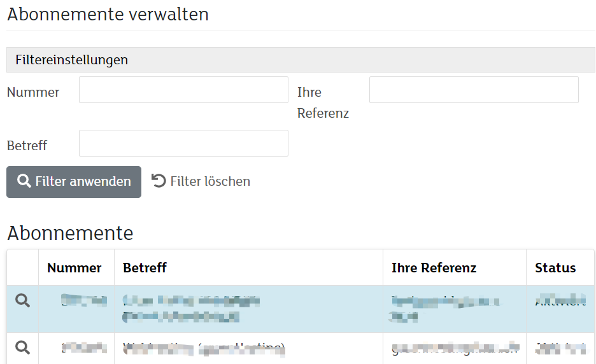Click the Nummer filter input field
This screenshot has height=364, width=596.
click(183, 90)
